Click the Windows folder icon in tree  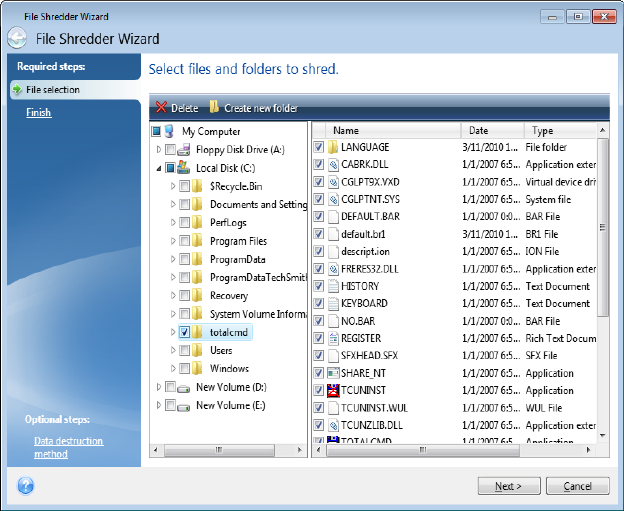pos(197,368)
